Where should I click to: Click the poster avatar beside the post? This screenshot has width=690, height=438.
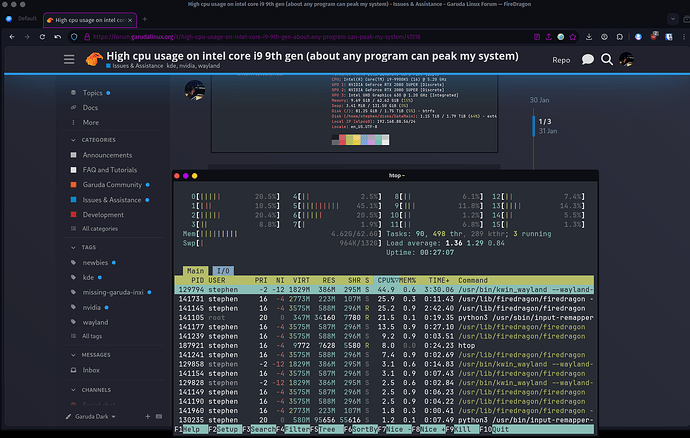point(195,90)
